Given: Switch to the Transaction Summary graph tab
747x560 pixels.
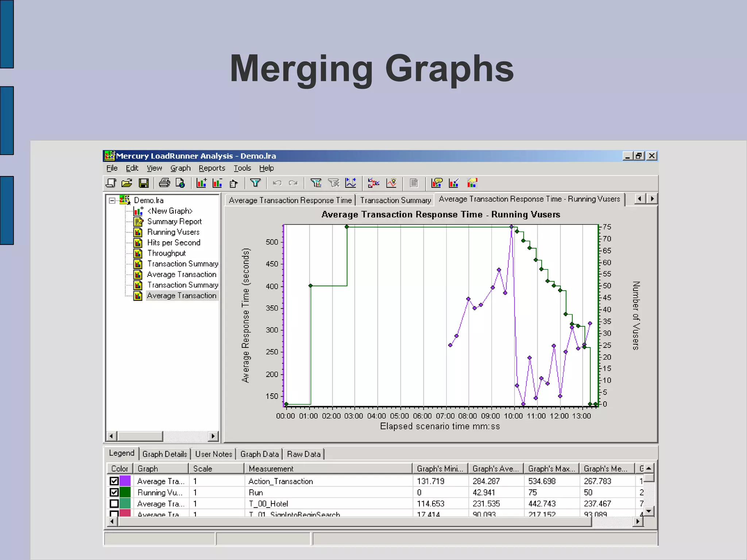Looking at the screenshot, I should point(395,200).
